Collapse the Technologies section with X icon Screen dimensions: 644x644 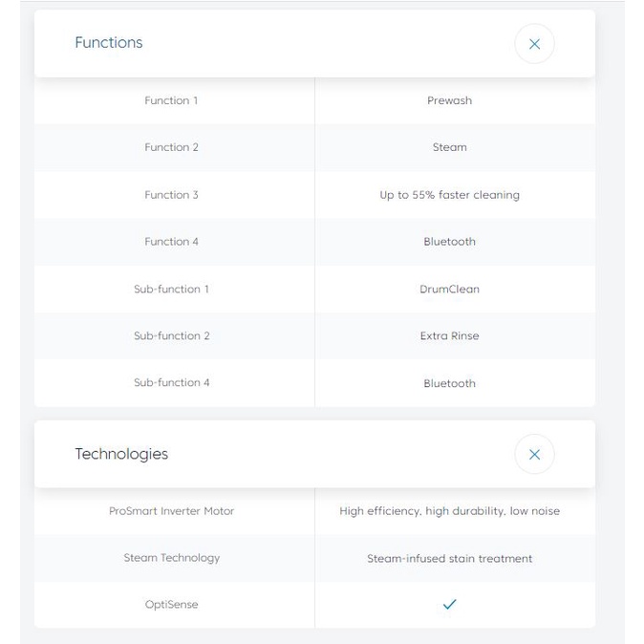[x=534, y=455]
